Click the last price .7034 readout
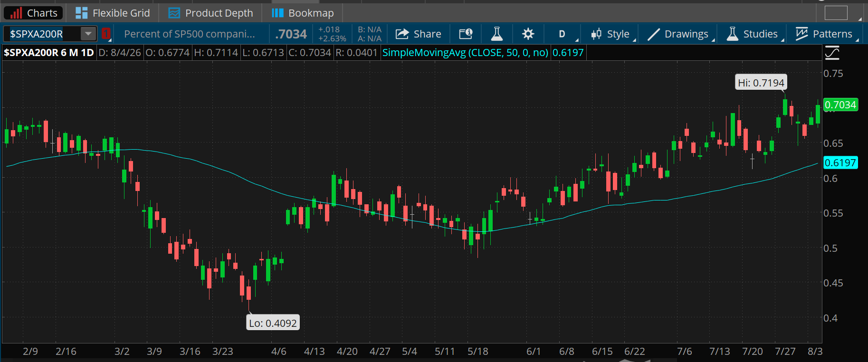This screenshot has height=362, width=868. (291, 34)
